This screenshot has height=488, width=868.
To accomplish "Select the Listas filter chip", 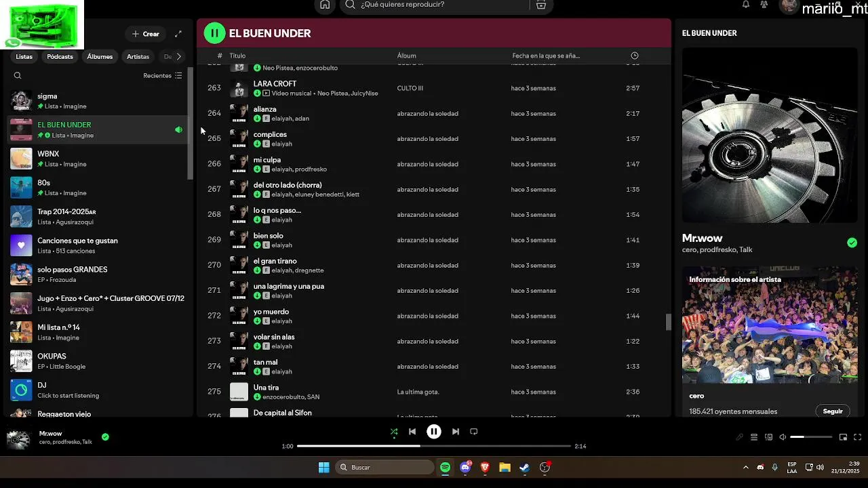I will click(x=24, y=57).
